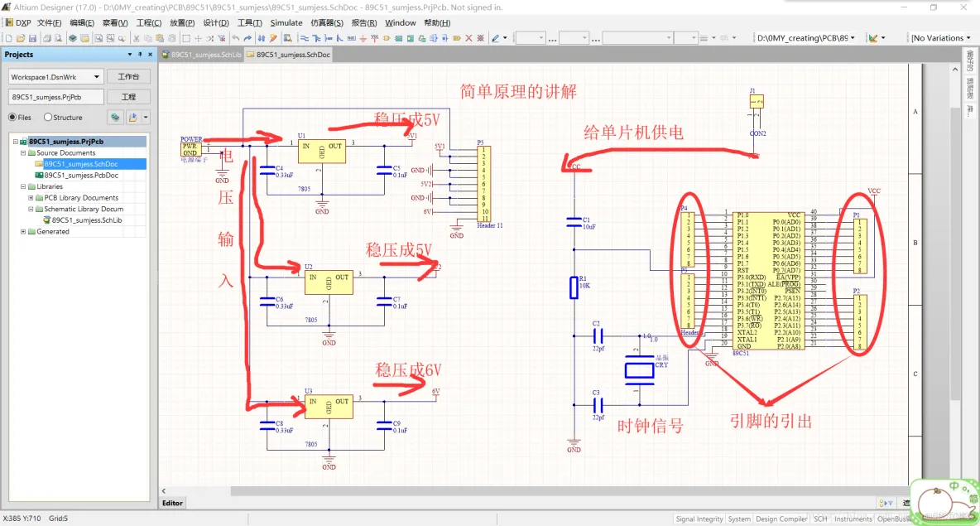The height and width of the screenshot is (526, 980).
Task: Collapse the 89C51_sumjess.PrjPcb project node
Action: coord(16,142)
